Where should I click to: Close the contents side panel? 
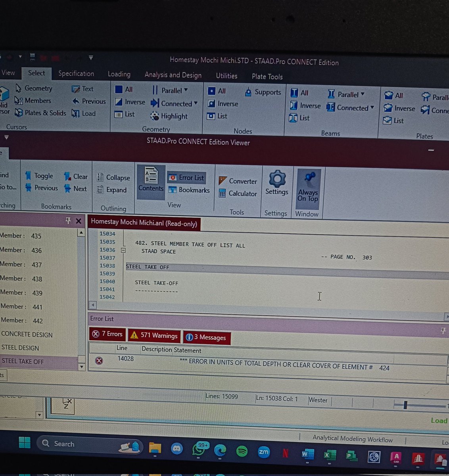79,221
